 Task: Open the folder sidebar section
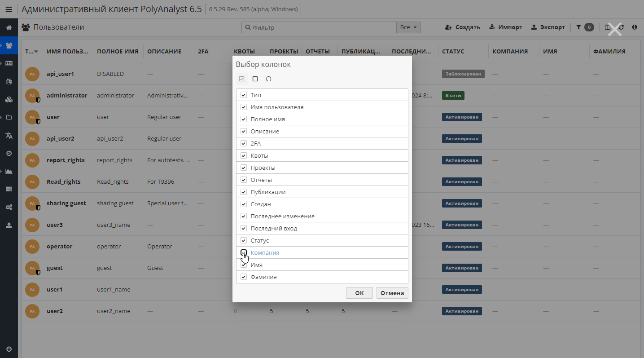coord(9,117)
